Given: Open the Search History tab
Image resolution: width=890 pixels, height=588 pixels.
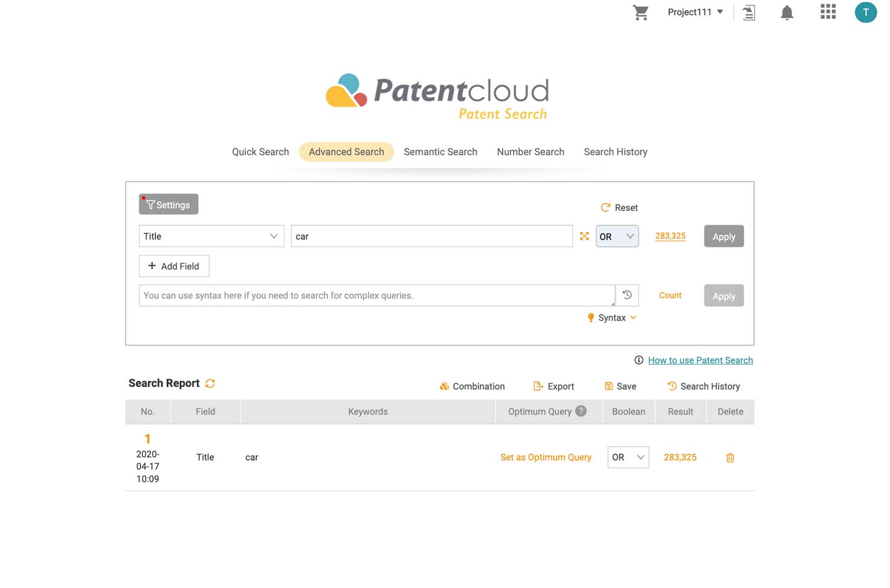Looking at the screenshot, I should [x=616, y=152].
